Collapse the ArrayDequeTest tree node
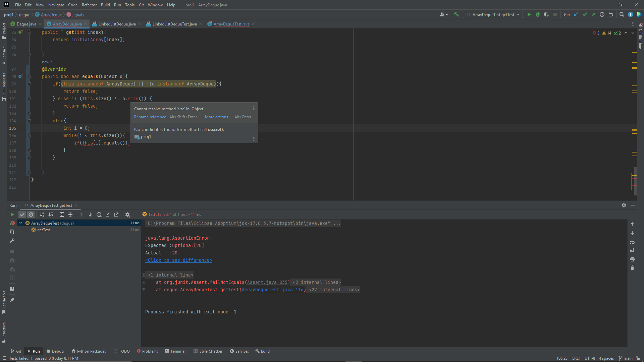Image resolution: width=644 pixels, height=362 pixels. [21, 223]
